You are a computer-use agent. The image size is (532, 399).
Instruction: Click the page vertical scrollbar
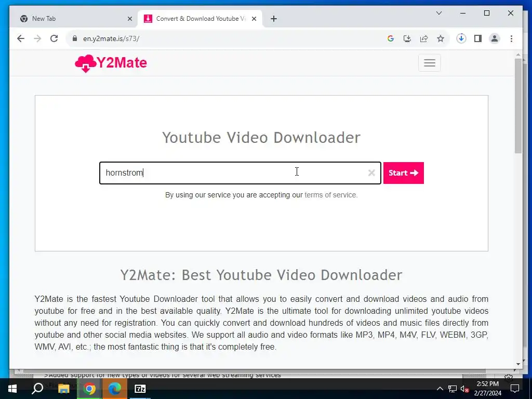tap(518, 106)
